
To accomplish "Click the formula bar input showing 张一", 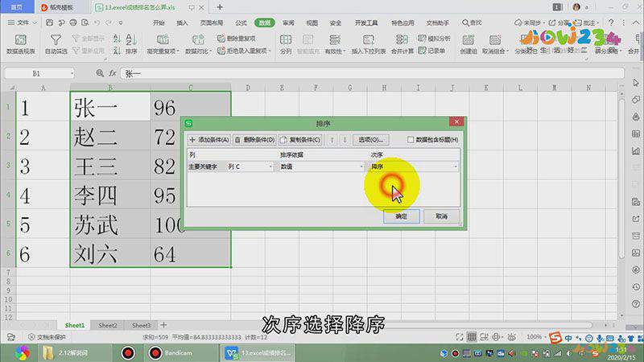I will [372, 73].
